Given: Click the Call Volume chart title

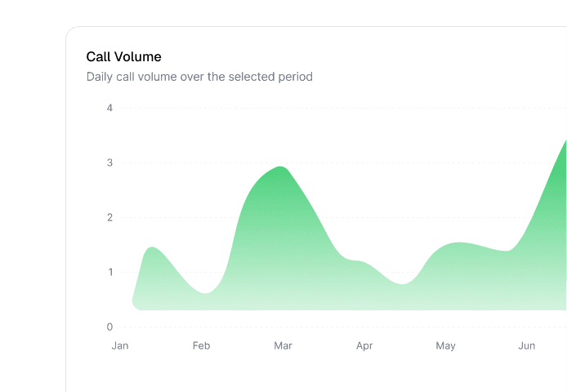Looking at the screenshot, I should click(123, 57).
